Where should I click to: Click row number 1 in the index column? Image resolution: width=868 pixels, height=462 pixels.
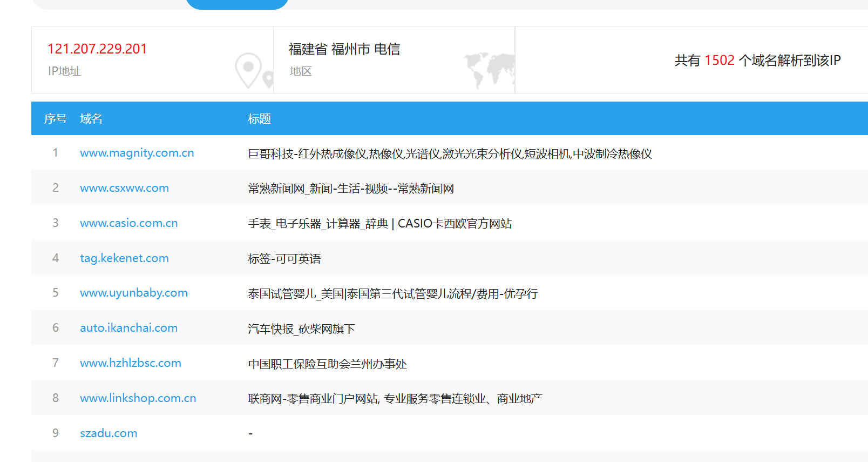55,153
